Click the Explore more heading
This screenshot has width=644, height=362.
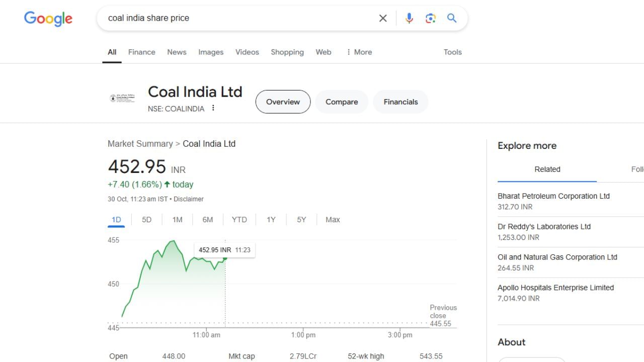pyautogui.click(x=527, y=146)
